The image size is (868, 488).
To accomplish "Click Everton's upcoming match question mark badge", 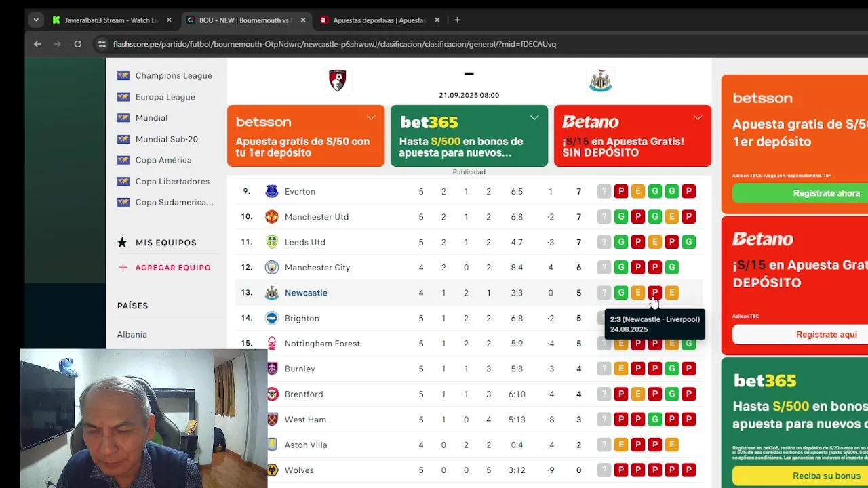I will click(x=604, y=191).
